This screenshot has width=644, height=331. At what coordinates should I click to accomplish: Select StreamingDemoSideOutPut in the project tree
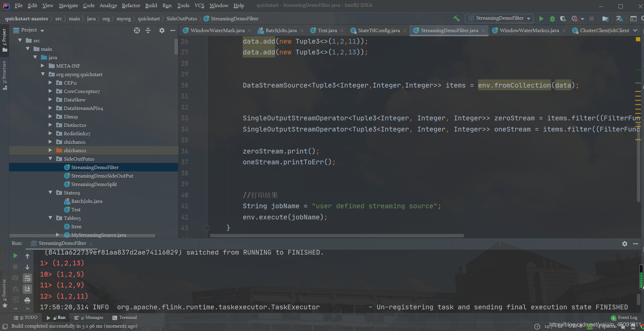(102, 176)
